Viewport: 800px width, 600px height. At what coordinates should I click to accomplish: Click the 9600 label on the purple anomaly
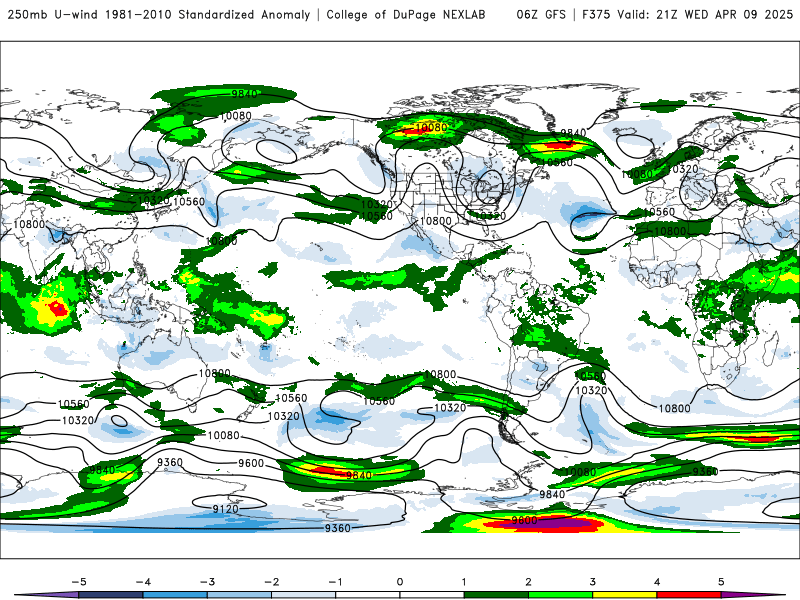pyautogui.click(x=524, y=521)
